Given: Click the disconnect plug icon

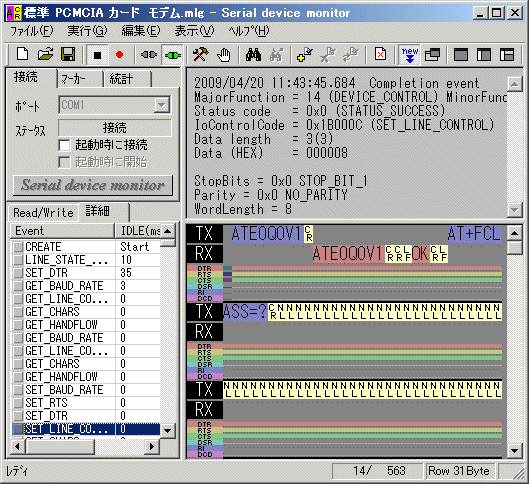Looking at the screenshot, I should pyautogui.click(x=149, y=55).
